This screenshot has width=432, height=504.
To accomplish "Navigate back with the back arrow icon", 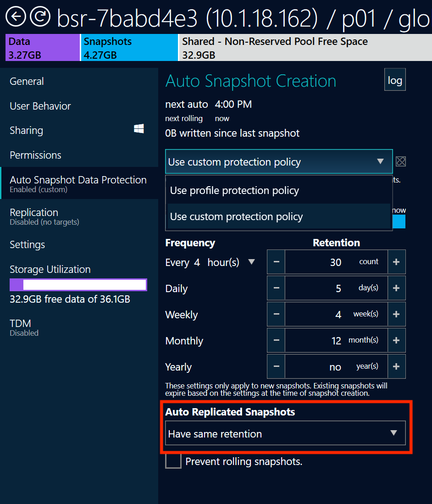I will coord(15,17).
